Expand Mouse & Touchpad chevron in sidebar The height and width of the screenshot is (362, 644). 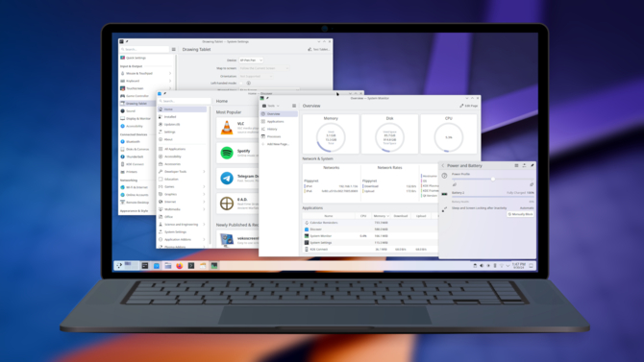170,74
